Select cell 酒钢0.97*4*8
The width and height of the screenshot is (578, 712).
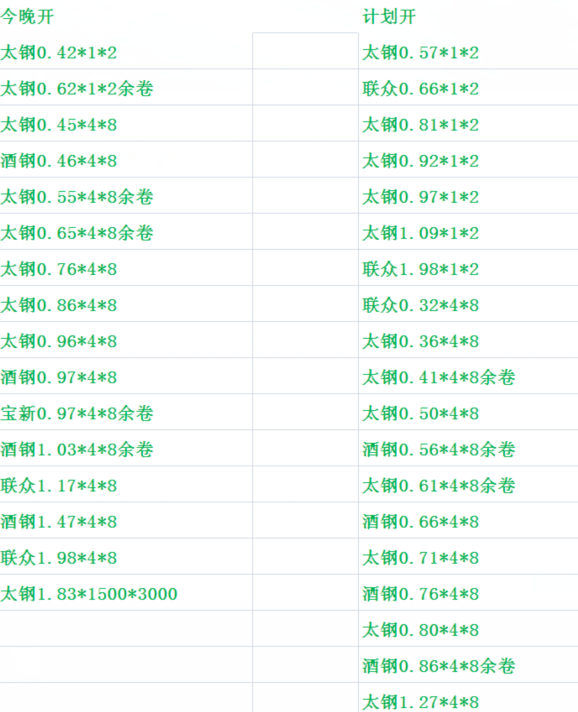pyautogui.click(x=126, y=376)
